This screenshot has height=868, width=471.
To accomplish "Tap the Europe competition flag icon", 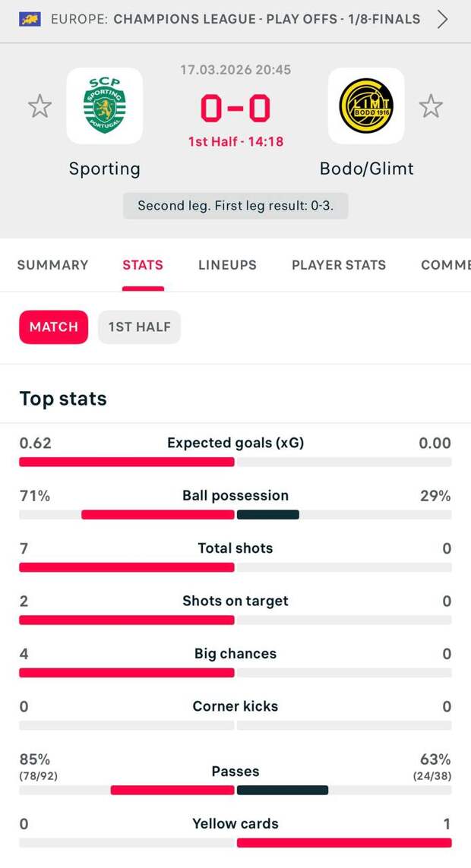I will tap(30, 19).
